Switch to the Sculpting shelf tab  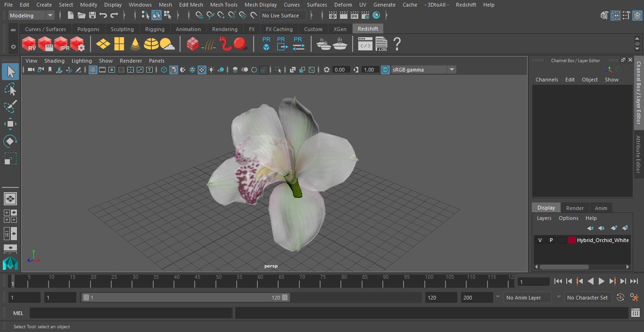122,29
